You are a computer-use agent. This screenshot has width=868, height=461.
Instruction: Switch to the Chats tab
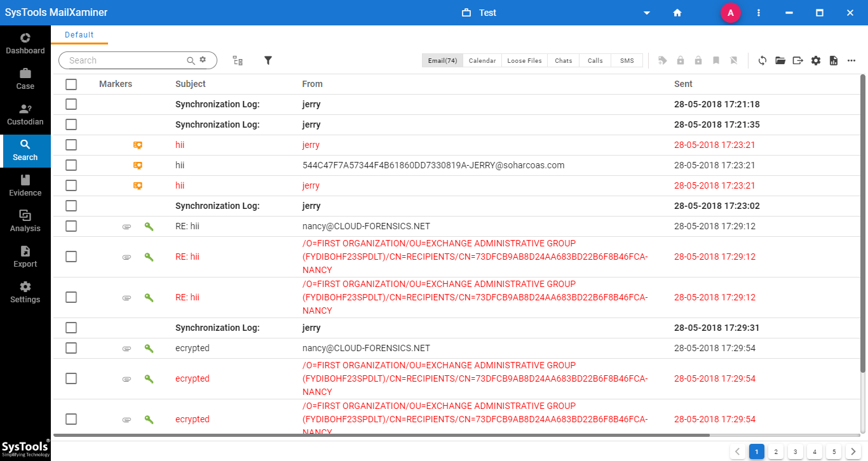point(564,60)
